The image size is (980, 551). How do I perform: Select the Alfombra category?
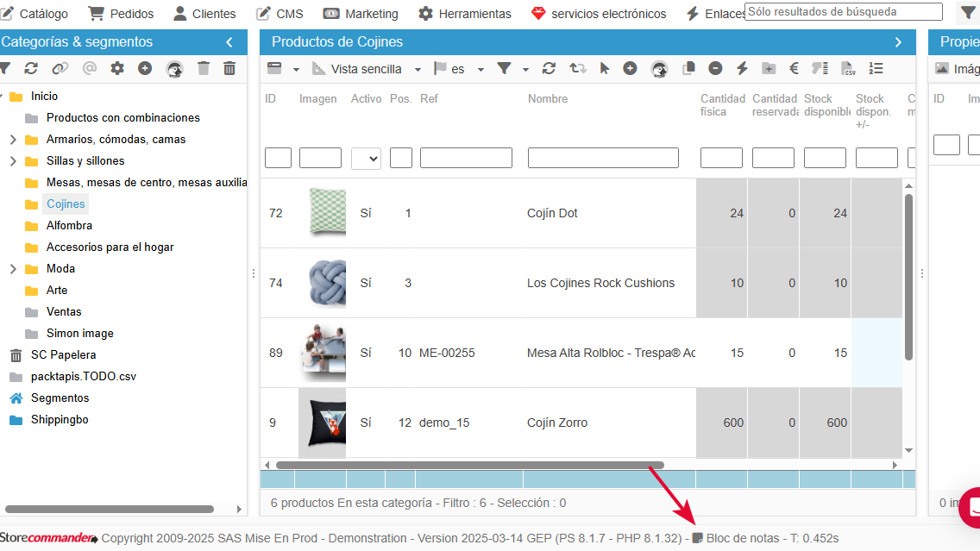coord(69,226)
